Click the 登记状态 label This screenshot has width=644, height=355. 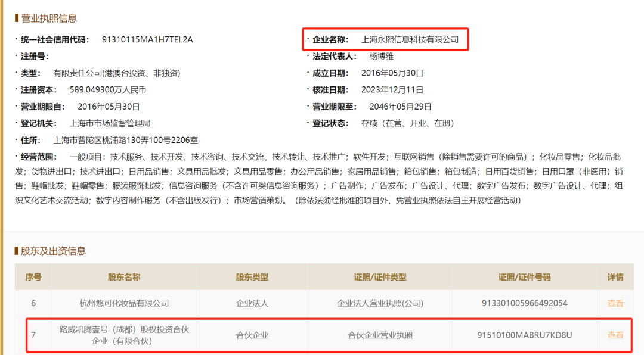[x=330, y=123]
